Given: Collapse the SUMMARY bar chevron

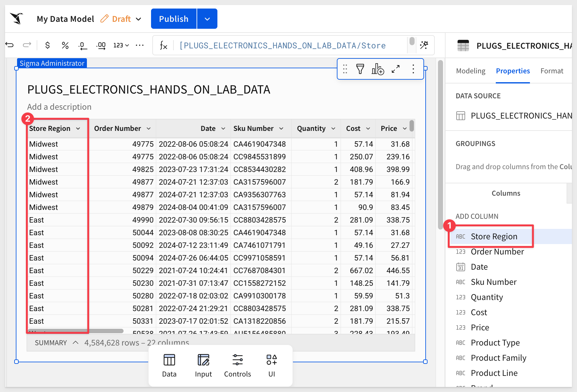Looking at the screenshot, I should [x=76, y=343].
